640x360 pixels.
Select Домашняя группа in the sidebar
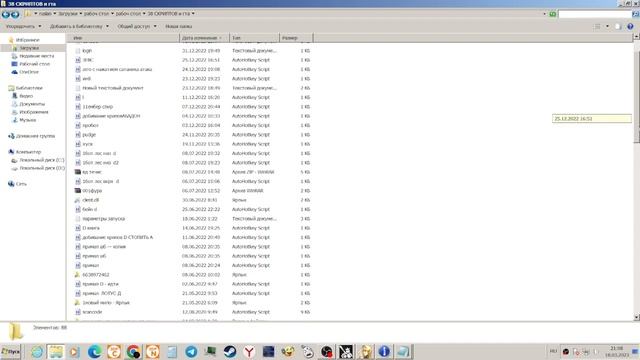pyautogui.click(x=36, y=136)
